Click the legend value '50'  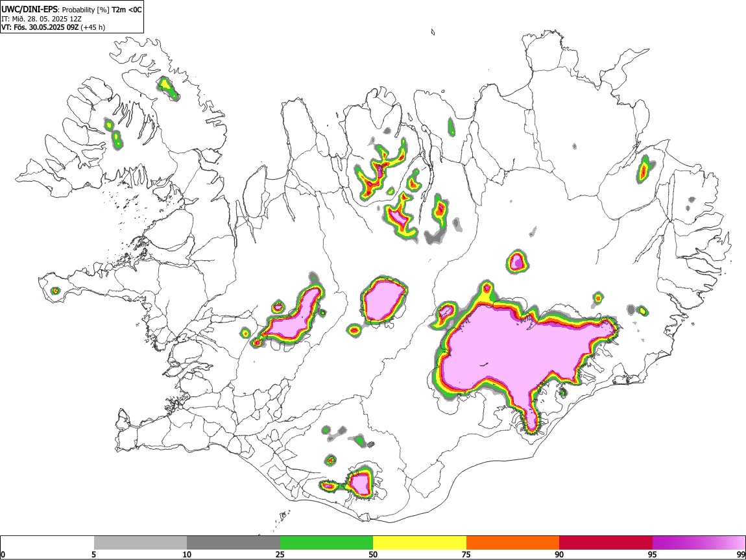[373, 554]
